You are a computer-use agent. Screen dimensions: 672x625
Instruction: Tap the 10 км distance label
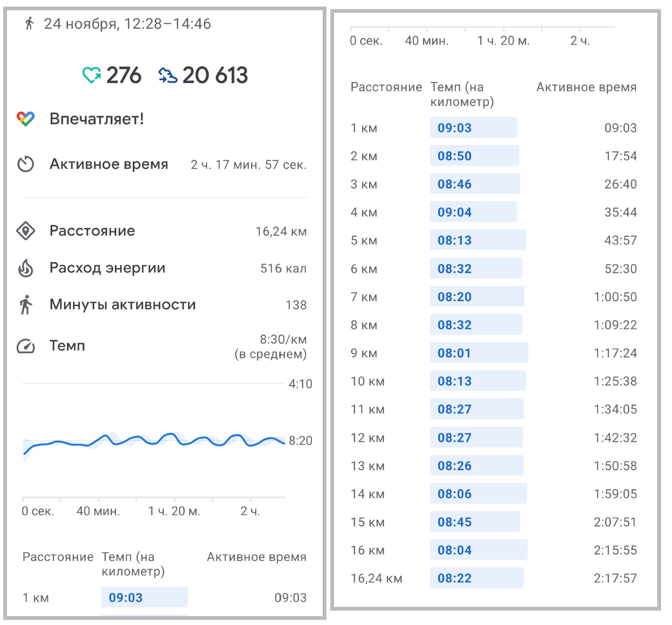(368, 381)
